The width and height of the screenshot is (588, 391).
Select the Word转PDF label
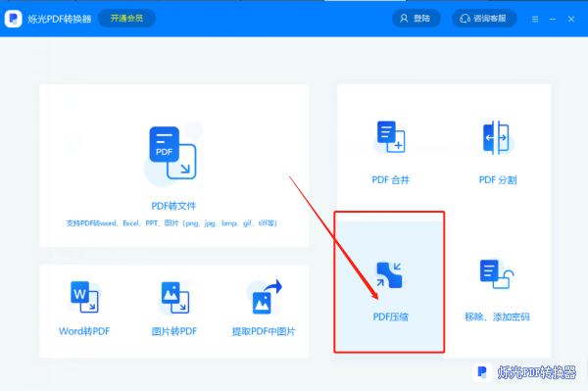click(84, 331)
